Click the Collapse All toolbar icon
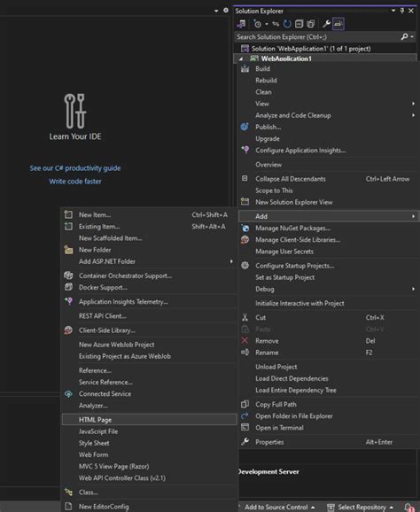Screen dimensions: 420x512 tap(299, 24)
